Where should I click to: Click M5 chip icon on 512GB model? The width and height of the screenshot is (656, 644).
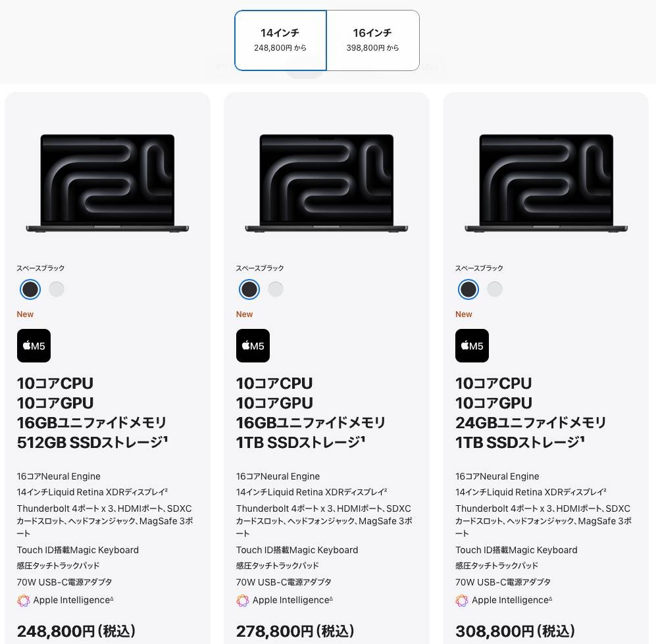click(x=34, y=345)
